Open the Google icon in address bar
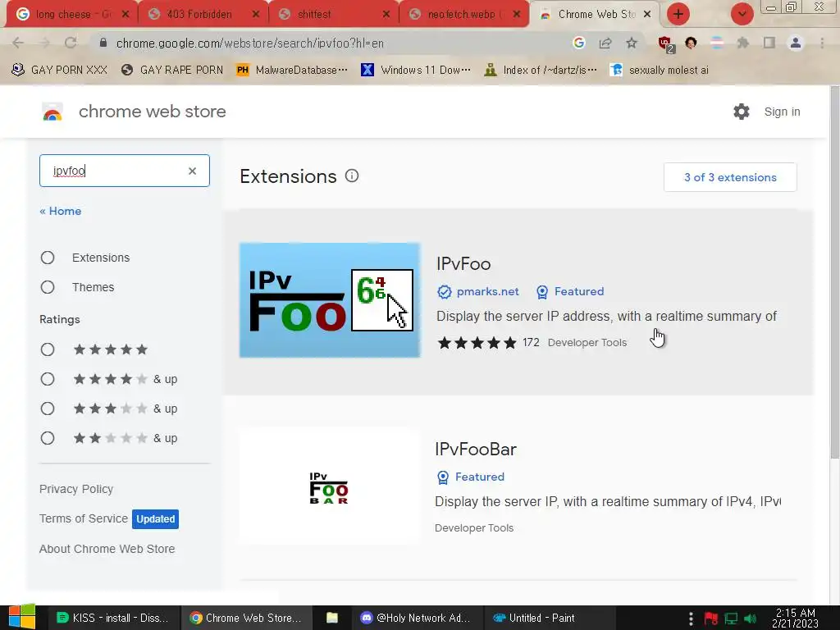This screenshot has height=630, width=840. click(x=578, y=43)
